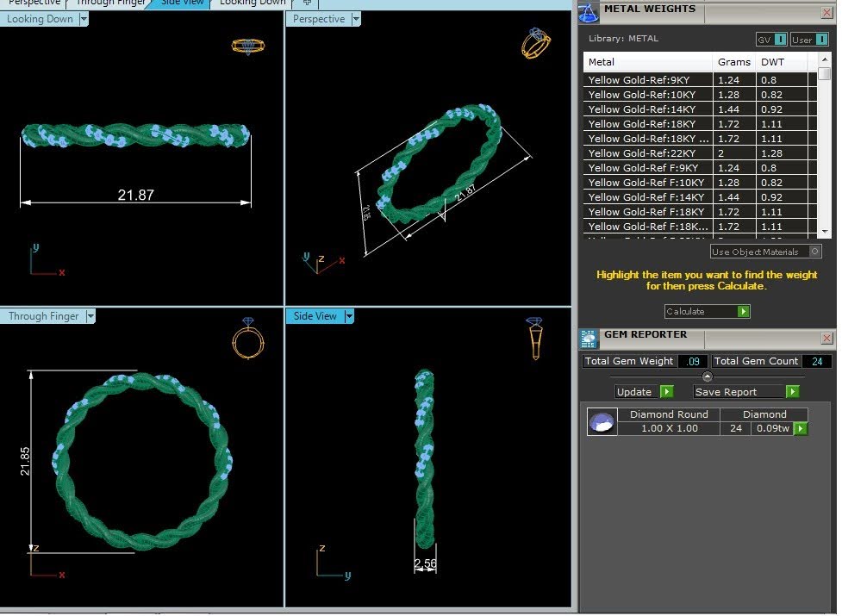The image size is (842, 616).
Task: Click the Gem Reporter panel icon
Action: [x=589, y=339]
